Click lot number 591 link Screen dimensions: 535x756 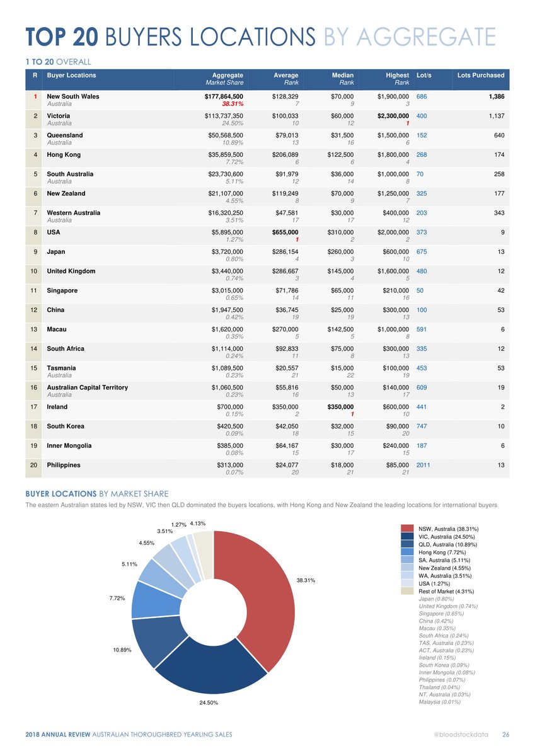click(422, 329)
